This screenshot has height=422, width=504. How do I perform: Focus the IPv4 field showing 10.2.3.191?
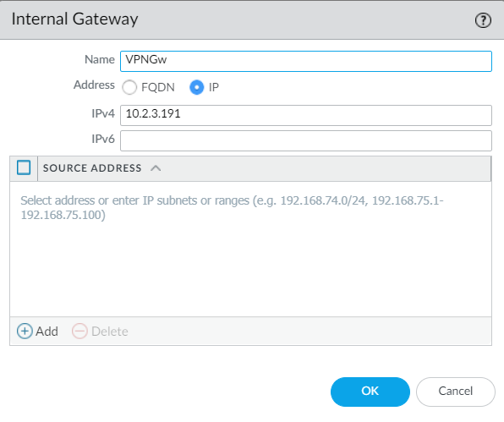point(306,115)
